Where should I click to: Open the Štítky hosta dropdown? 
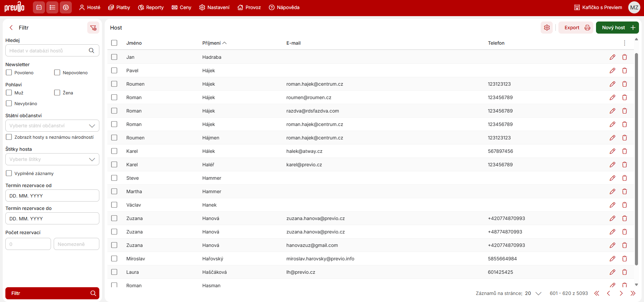(52, 159)
